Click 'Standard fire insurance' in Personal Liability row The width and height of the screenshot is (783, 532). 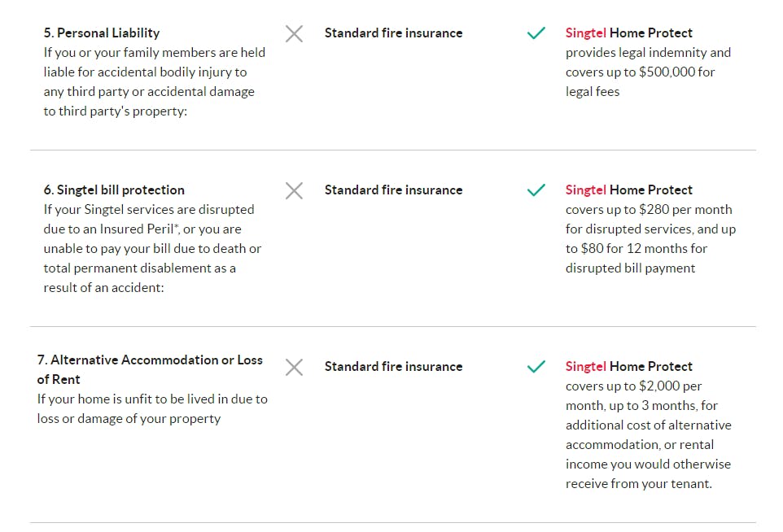393,33
